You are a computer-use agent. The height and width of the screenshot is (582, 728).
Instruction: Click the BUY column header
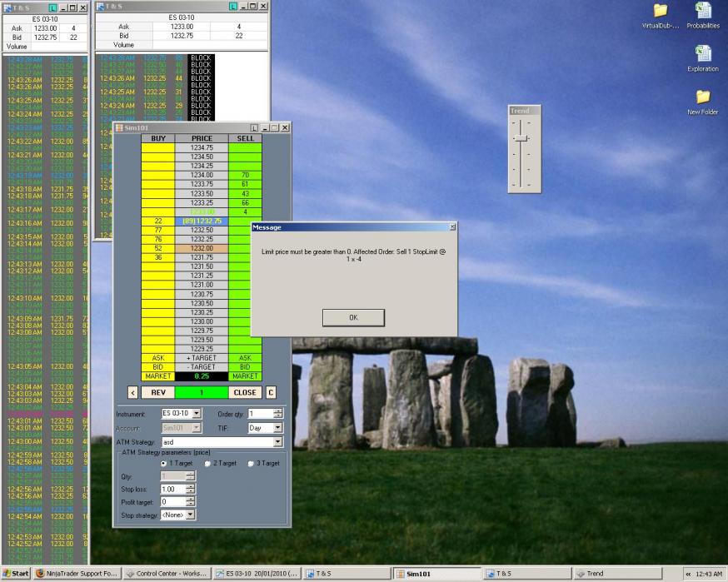158,138
